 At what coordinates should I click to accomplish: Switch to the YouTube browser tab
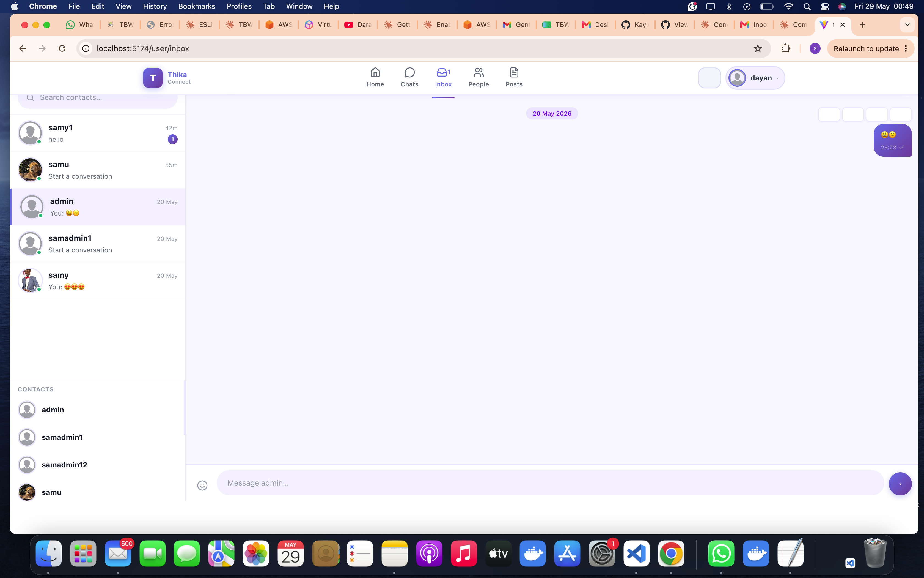pyautogui.click(x=358, y=25)
